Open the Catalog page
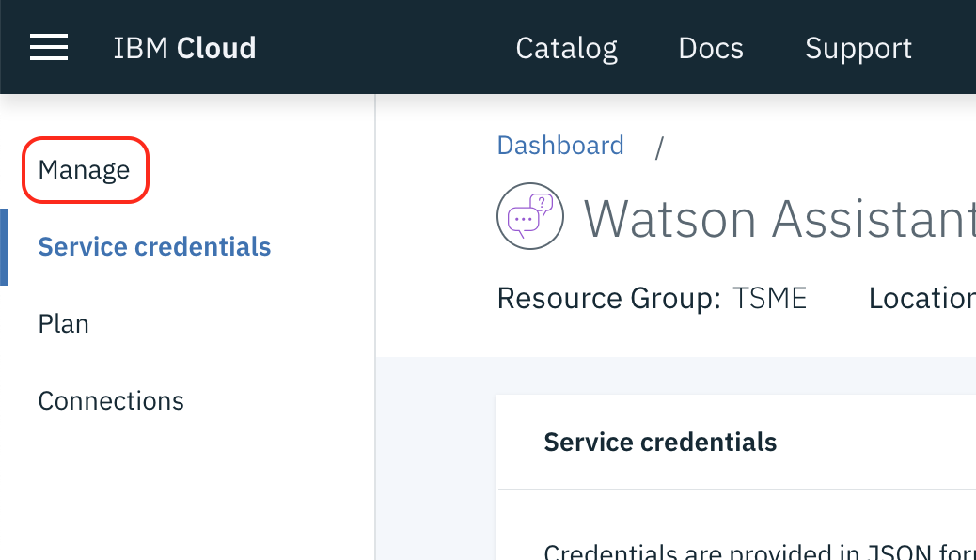 pos(566,49)
